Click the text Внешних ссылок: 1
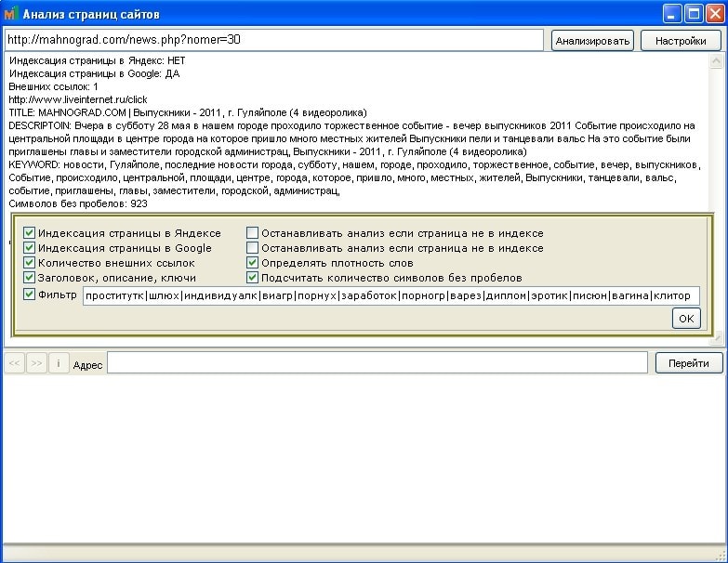Image resolution: width=728 pixels, height=563 pixels. (x=53, y=86)
